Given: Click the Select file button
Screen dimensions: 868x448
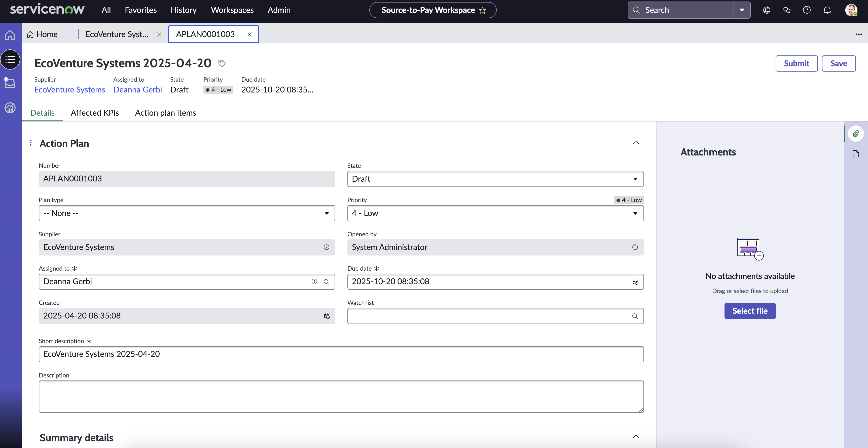Looking at the screenshot, I should click(x=750, y=311).
